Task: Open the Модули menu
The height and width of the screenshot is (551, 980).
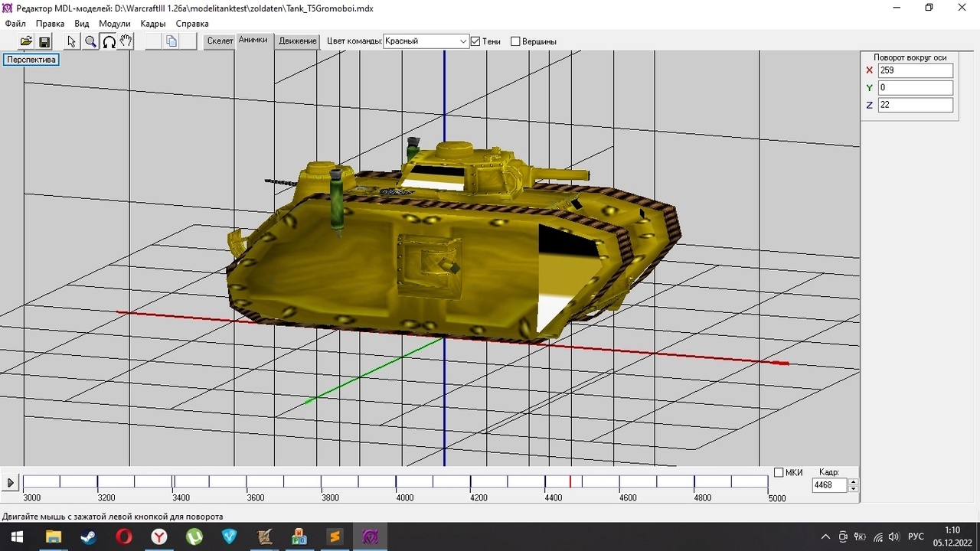Action: [115, 24]
